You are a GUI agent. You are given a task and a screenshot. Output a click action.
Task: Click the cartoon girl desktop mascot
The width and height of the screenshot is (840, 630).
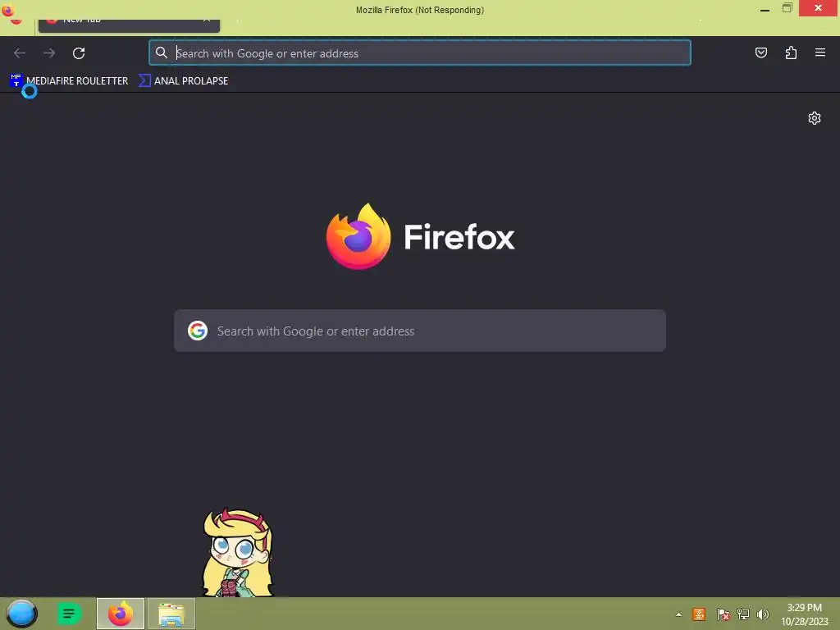(x=238, y=552)
